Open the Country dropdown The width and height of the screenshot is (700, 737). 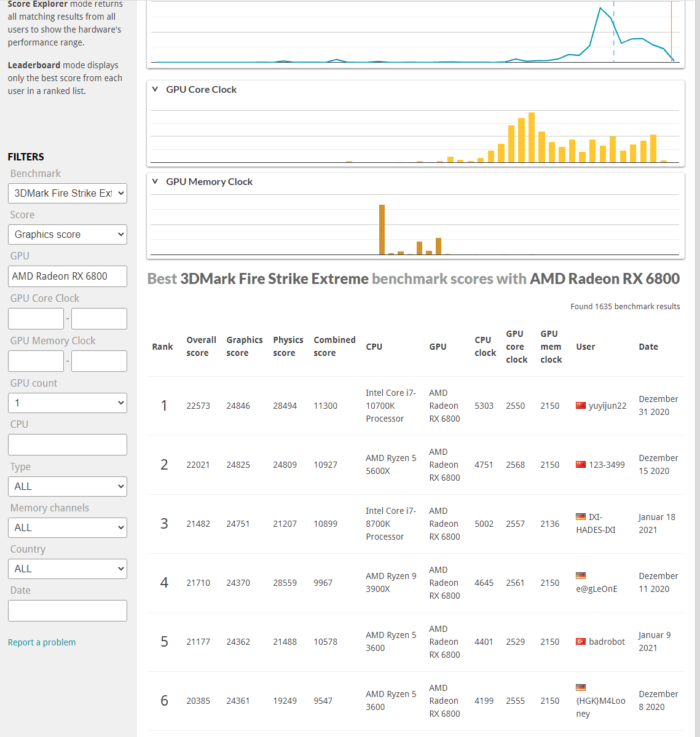pos(68,569)
